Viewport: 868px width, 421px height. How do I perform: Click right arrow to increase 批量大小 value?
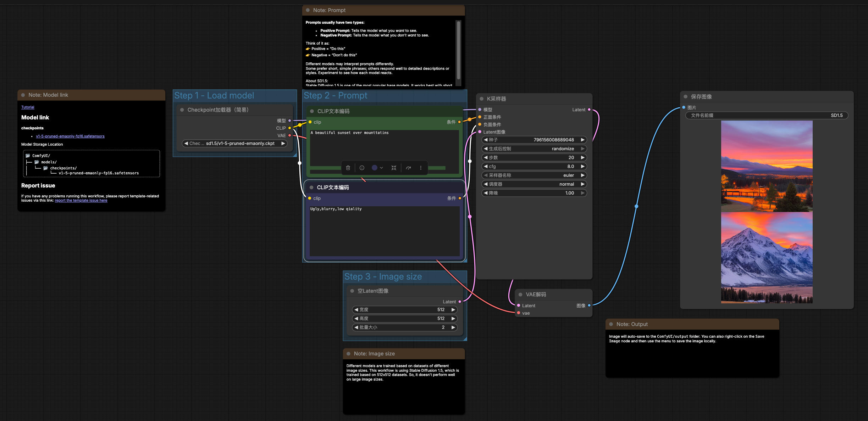(x=453, y=327)
